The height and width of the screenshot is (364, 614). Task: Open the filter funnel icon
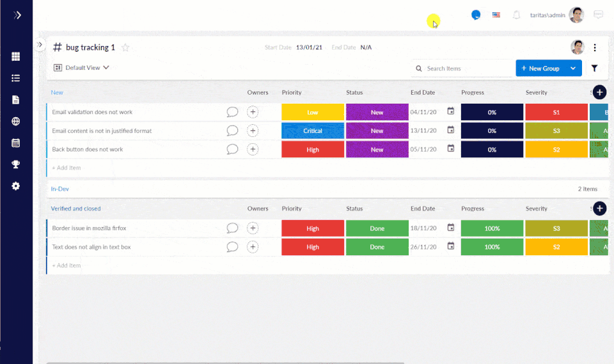coord(594,68)
